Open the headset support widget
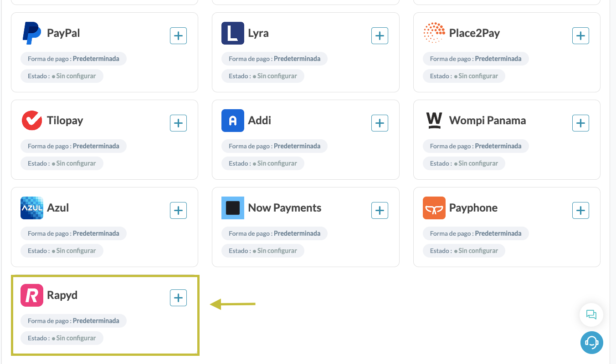Screen dimensions: 616x364 [x=591, y=342]
